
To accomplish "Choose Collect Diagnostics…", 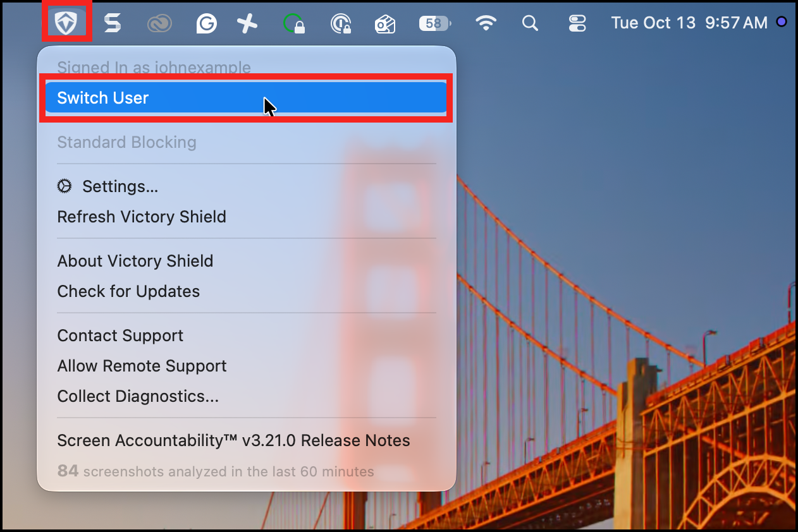I will click(x=246, y=396).
